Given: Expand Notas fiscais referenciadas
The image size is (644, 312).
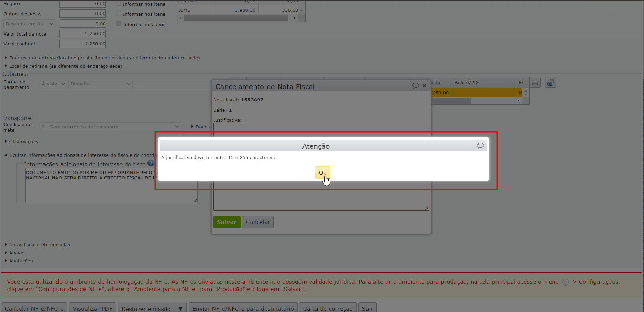Looking at the screenshot, I should 37,245.
